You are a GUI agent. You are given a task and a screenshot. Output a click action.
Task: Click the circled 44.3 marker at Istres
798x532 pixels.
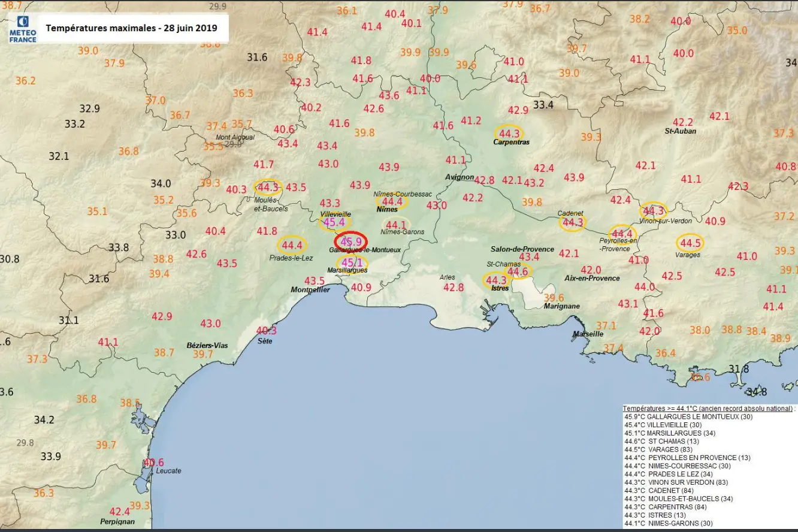coord(496,280)
